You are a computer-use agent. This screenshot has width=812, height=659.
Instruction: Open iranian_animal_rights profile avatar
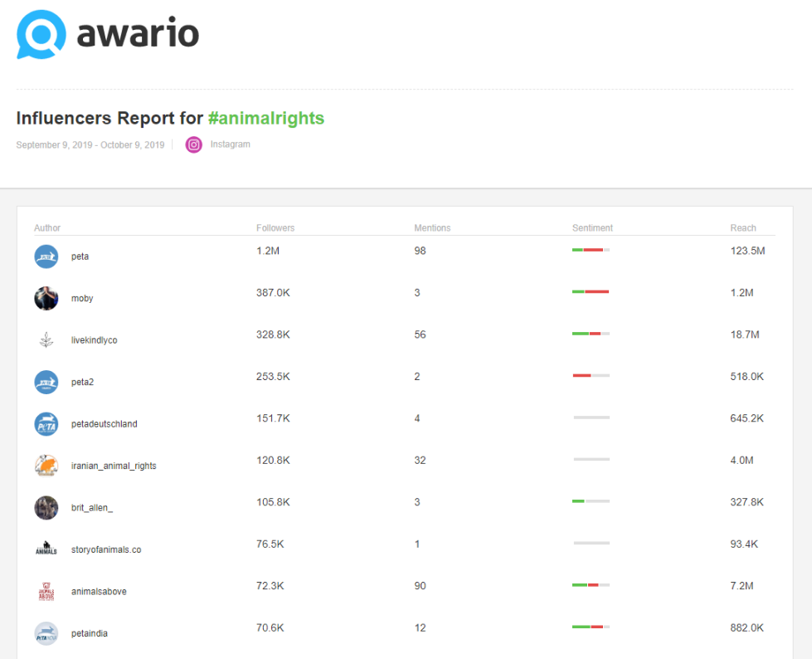(46, 466)
